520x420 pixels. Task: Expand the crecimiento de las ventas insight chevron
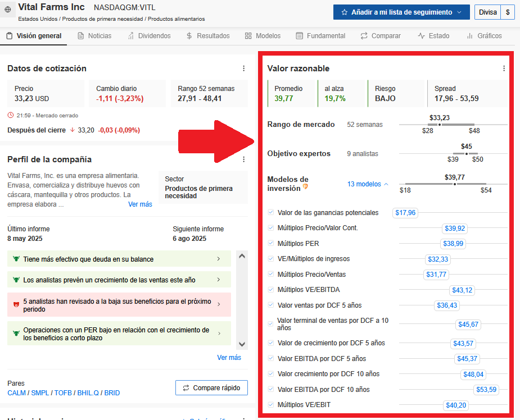(219, 280)
